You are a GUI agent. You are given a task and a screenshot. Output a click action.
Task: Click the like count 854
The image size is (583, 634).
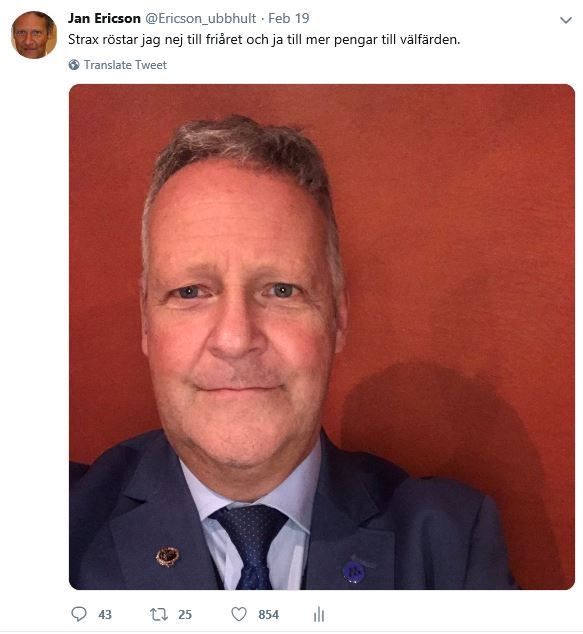coord(268,615)
